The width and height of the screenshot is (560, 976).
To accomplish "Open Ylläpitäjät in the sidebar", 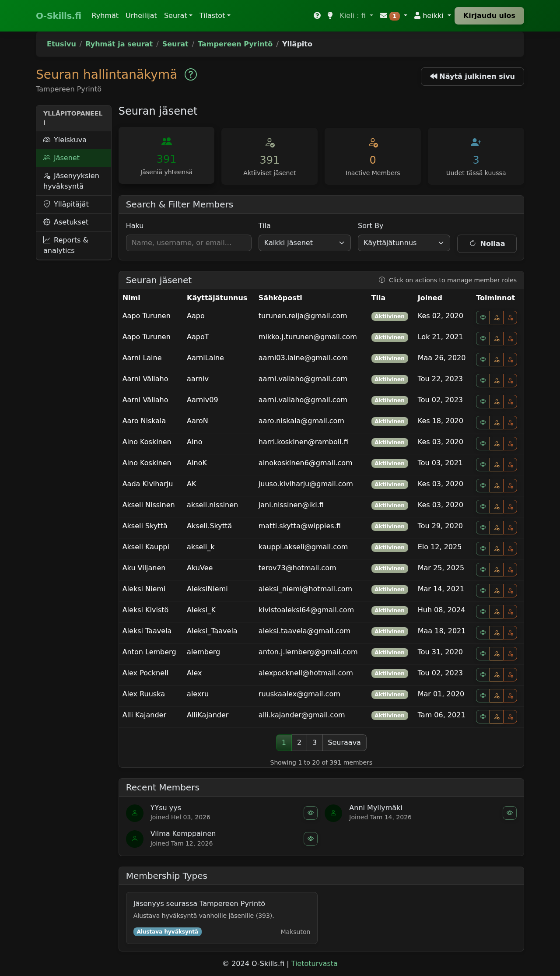I will point(71,204).
